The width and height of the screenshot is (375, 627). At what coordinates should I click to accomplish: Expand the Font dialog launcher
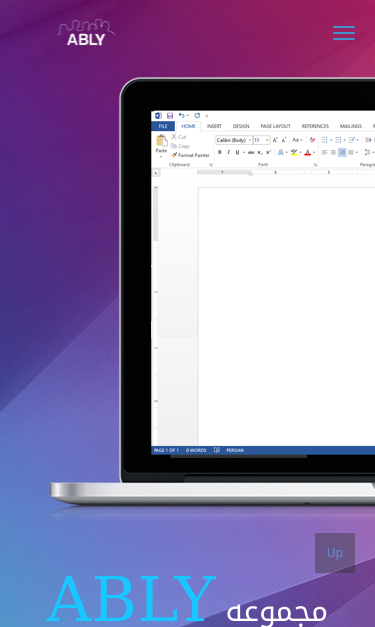pos(315,165)
